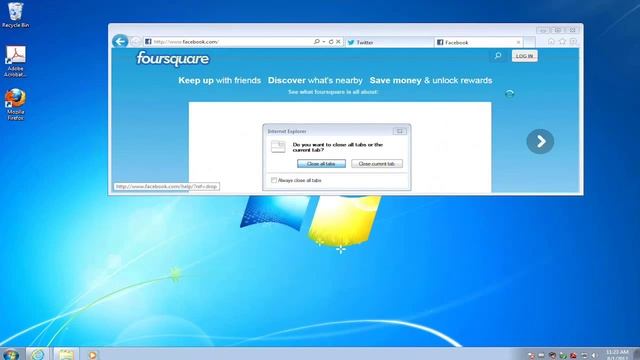Select the Adobe Acrobat desktop shortcut

[x=16, y=61]
